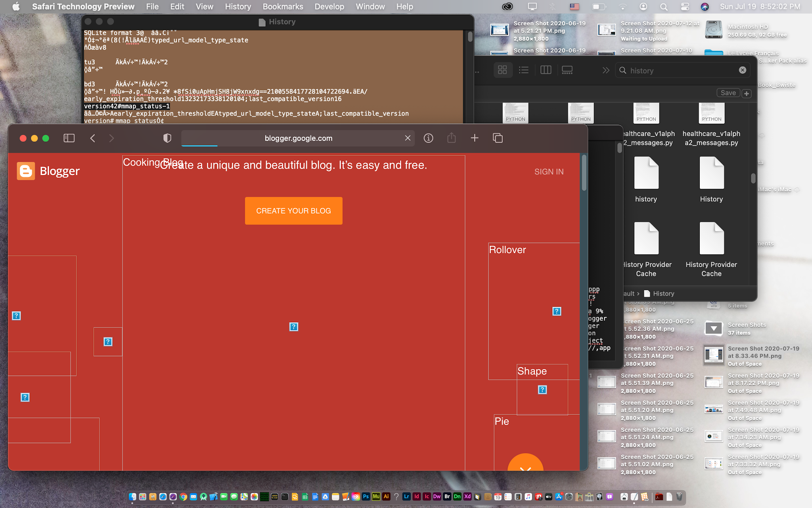Click the Save button in Finder search bar
The height and width of the screenshot is (508, 812).
pyautogui.click(x=728, y=92)
